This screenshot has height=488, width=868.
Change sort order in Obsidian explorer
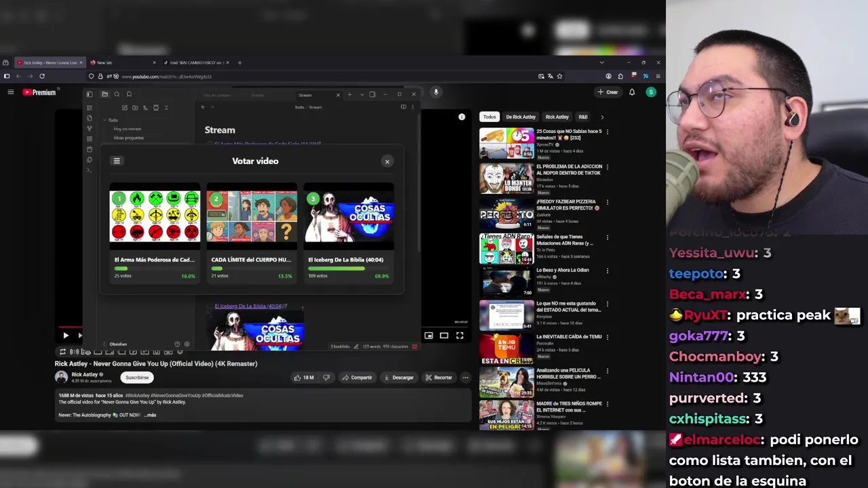pos(145,107)
